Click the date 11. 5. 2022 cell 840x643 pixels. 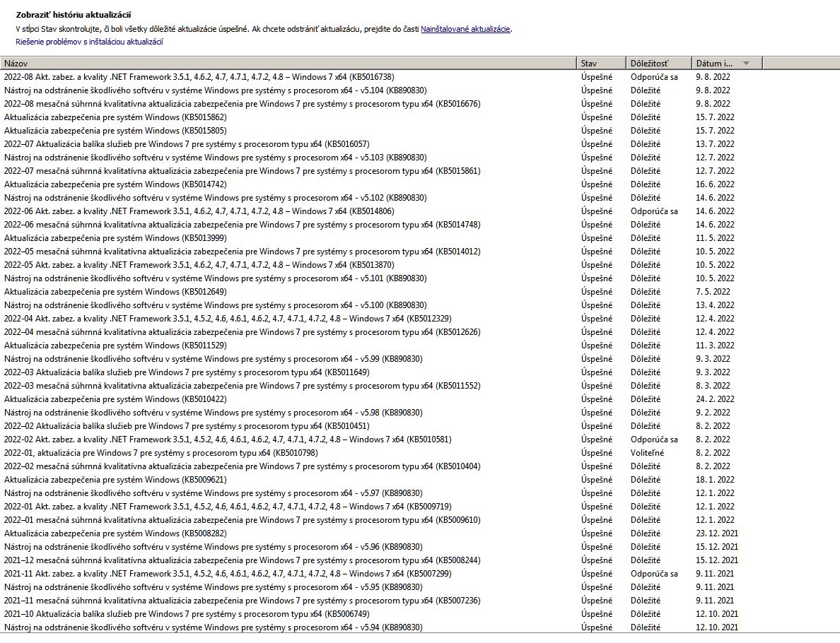[x=715, y=237]
